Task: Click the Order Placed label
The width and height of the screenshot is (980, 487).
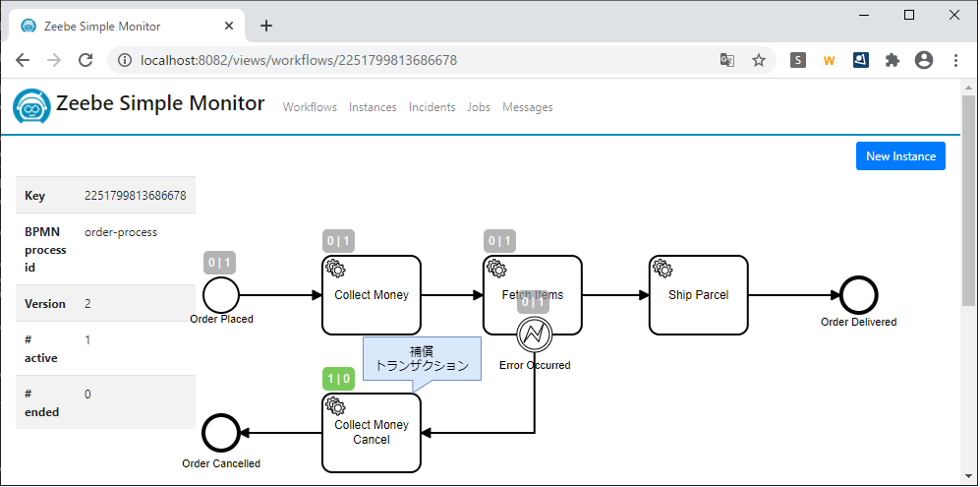Action: point(221,319)
